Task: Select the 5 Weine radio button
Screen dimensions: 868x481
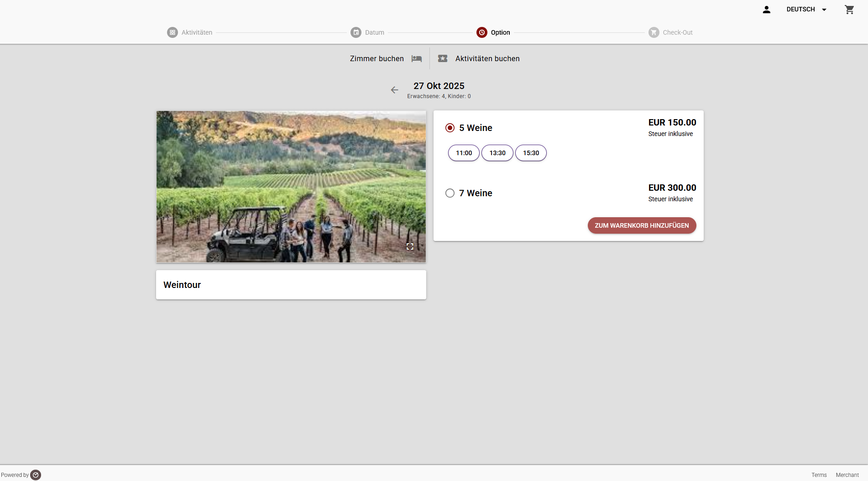Action: 450,128
